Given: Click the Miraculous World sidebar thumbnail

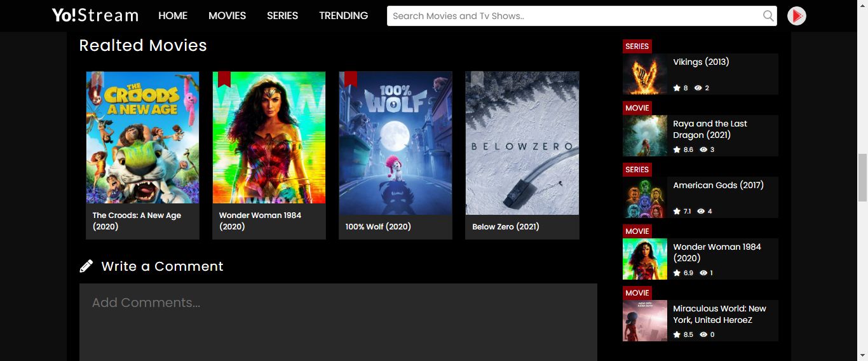Looking at the screenshot, I should [645, 320].
